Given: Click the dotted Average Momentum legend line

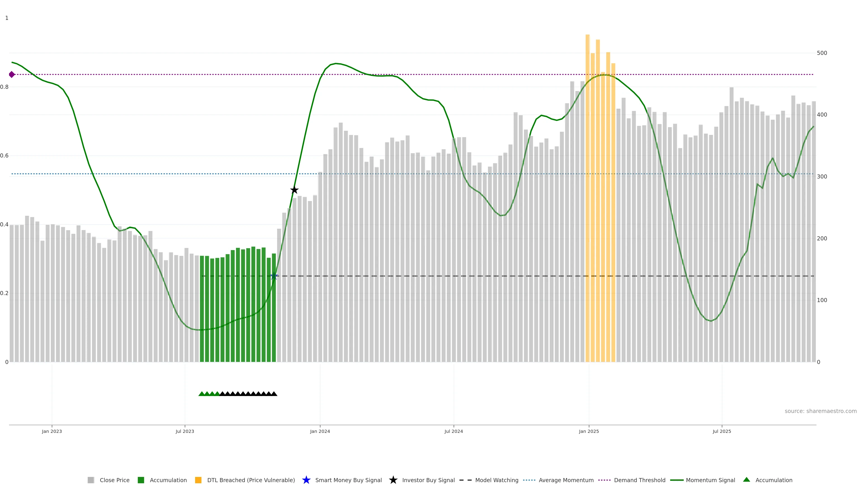Looking at the screenshot, I should 529,480.
